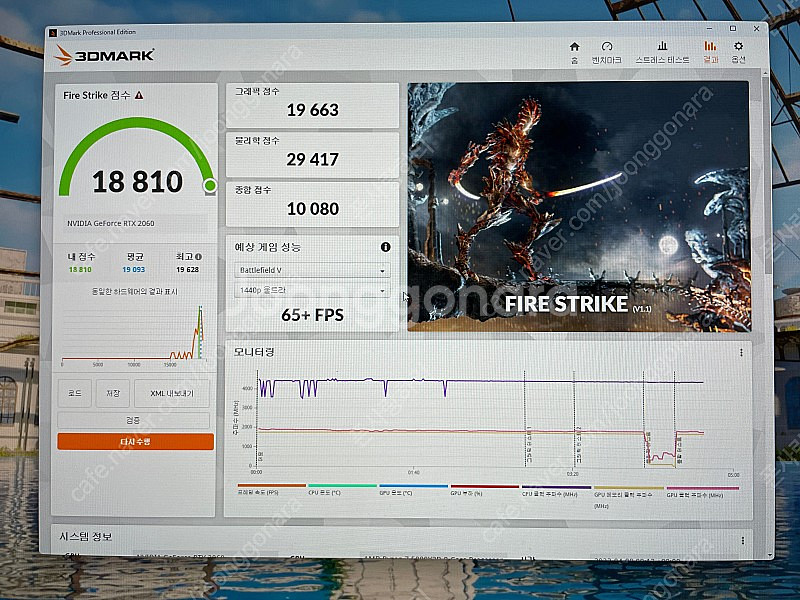This screenshot has height=600, width=800.
Task: Open the 1440p 울트라 resolution dropdown
Action: click(312, 290)
